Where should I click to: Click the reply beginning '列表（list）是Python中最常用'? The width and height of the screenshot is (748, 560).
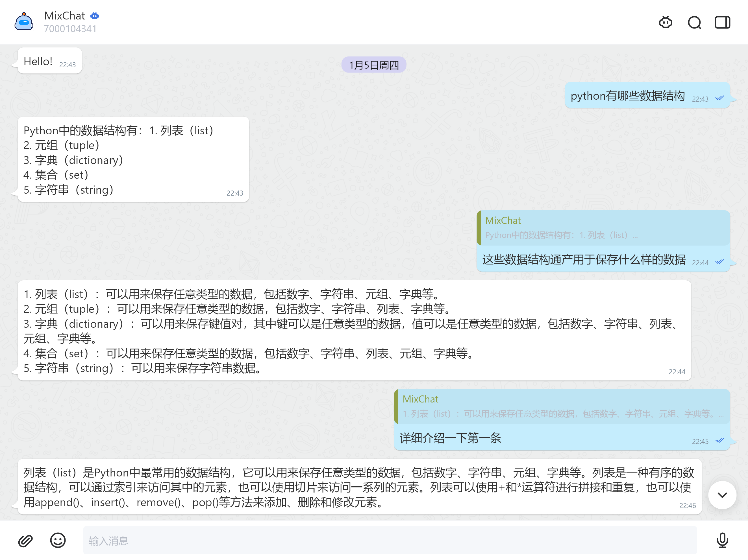click(358, 487)
